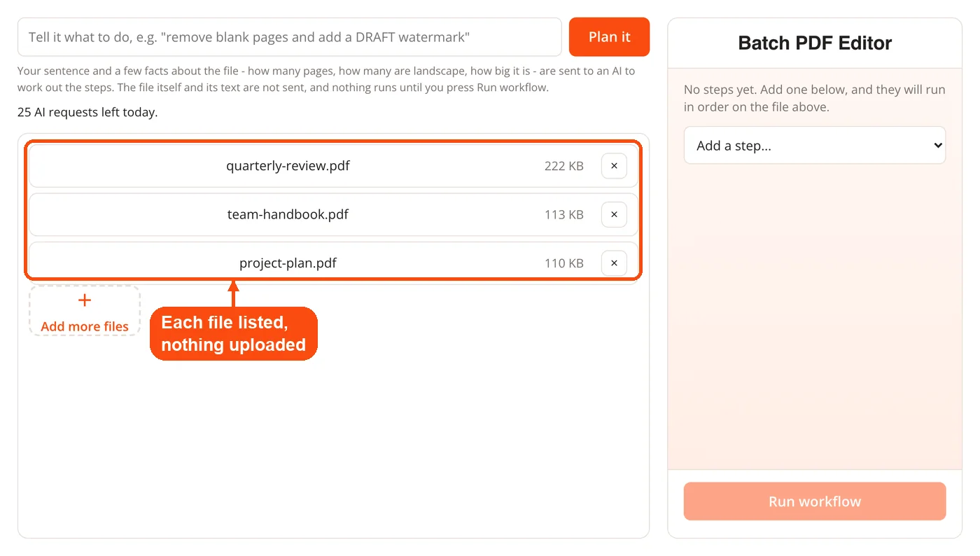Remove quarterly-review.pdf with its × icon
This screenshot has width=980, height=556.
[x=614, y=166]
